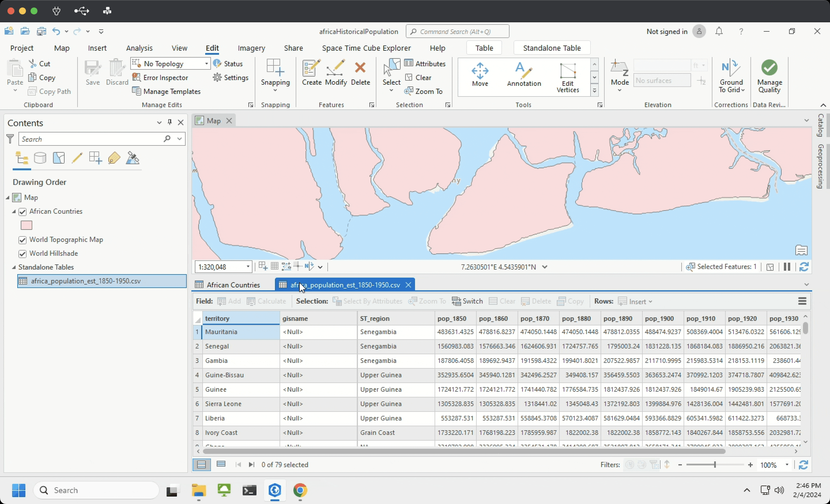Click the Switch selection button
The height and width of the screenshot is (504, 830).
[x=467, y=301]
